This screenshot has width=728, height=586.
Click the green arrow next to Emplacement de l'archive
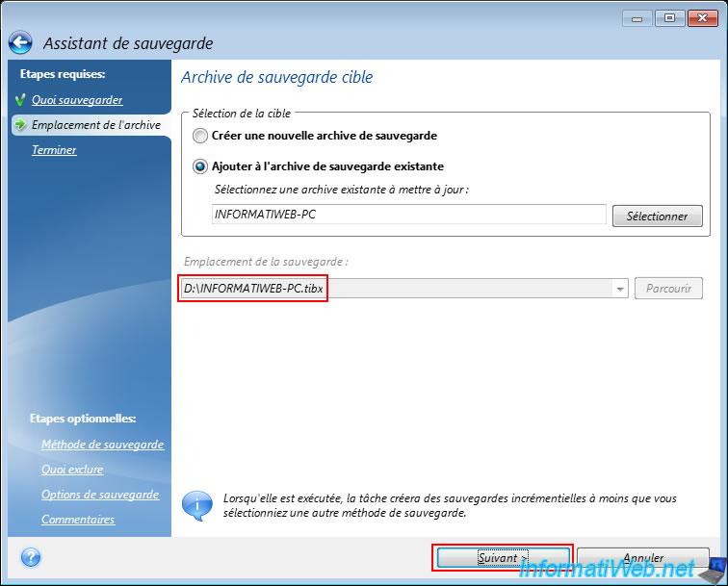(20, 124)
